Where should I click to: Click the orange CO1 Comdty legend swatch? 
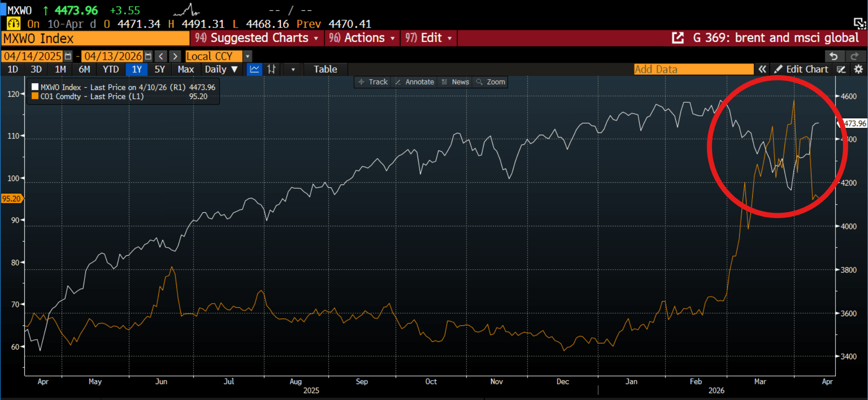35,96
